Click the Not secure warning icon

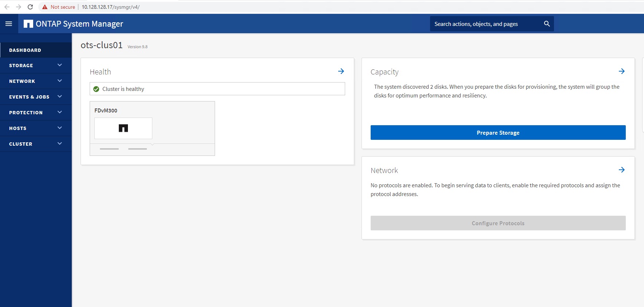tap(45, 7)
